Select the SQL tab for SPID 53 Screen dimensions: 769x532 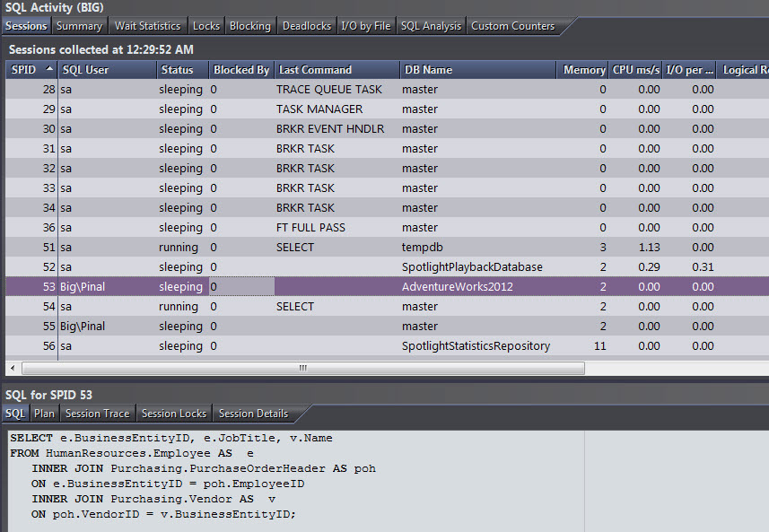(15, 414)
